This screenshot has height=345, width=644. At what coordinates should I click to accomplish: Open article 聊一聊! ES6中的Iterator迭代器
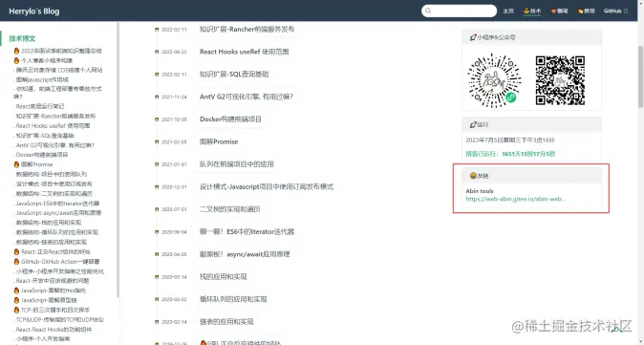point(247,232)
